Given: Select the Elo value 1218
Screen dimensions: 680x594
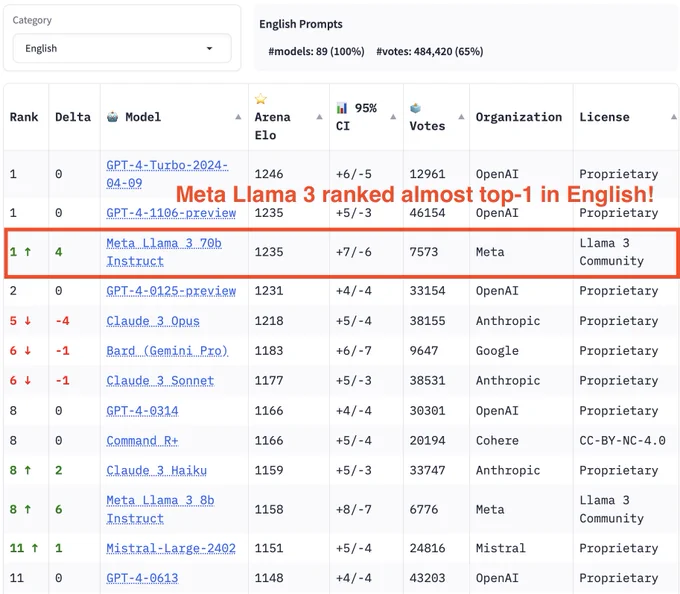Looking at the screenshot, I should tap(269, 321).
